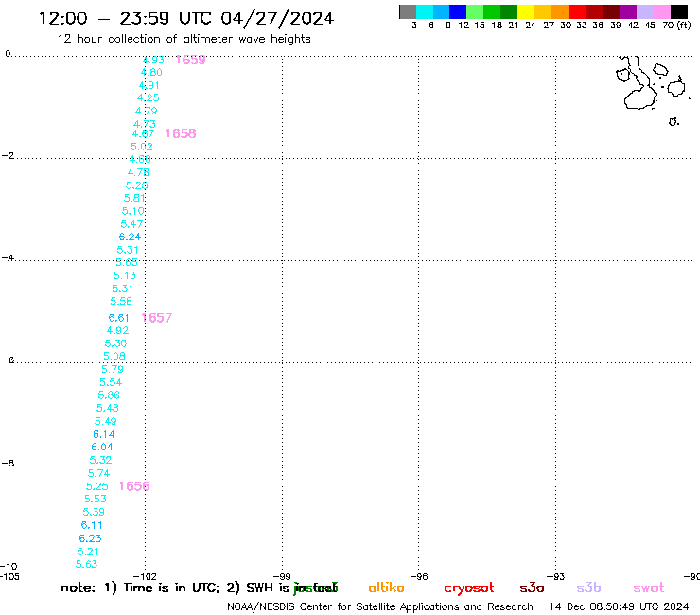This screenshot has width=700, height=615.
Task: Pick the pure blue swatch in the color bar
Action: tap(458, 11)
